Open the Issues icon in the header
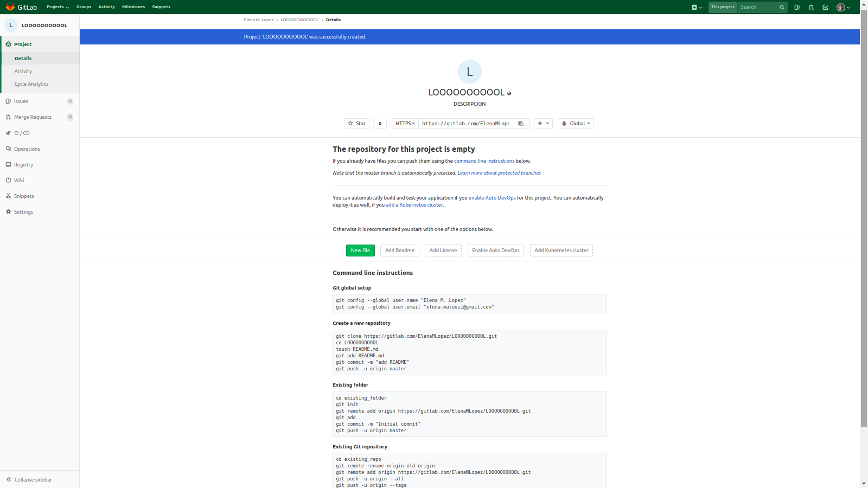 [797, 7]
